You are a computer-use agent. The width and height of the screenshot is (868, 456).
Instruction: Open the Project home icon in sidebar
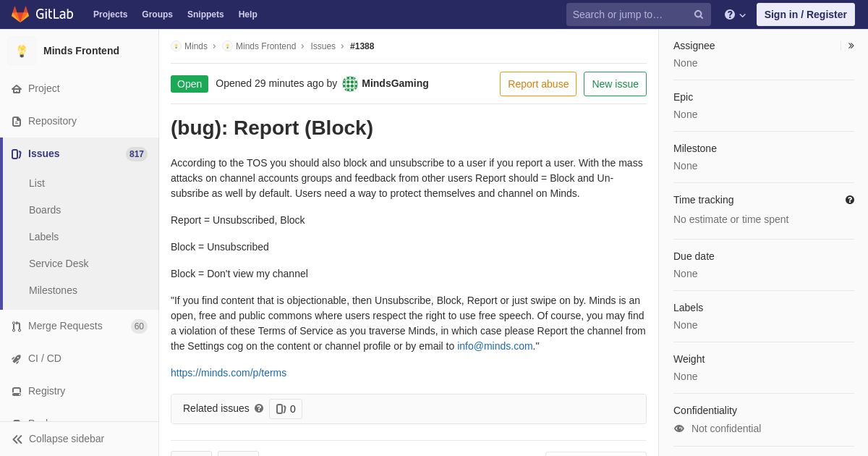coord(17,89)
